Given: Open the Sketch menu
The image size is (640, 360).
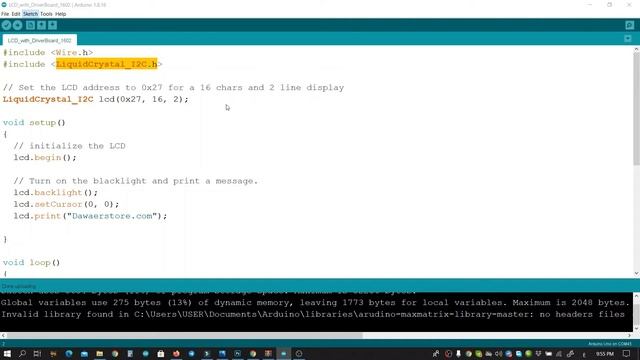Looking at the screenshot, I should [30, 14].
